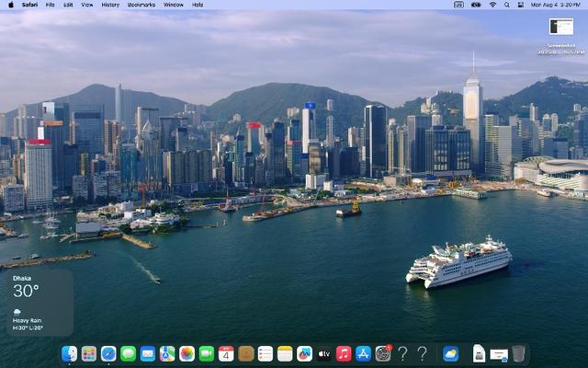Viewport: 588px width, 368px height.
Task: Click the date and time clock
Action: (556, 5)
